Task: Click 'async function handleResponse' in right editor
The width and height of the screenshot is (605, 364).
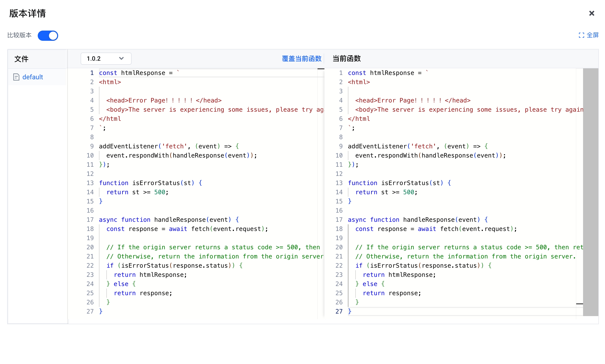Action: 418,220
